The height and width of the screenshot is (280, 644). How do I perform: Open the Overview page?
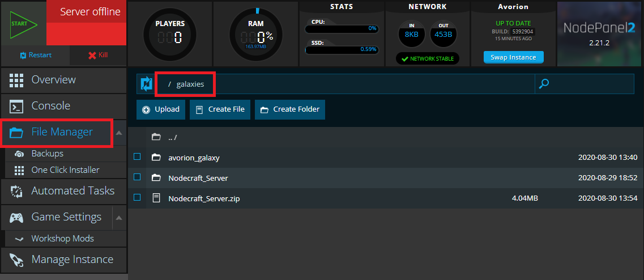click(x=63, y=79)
